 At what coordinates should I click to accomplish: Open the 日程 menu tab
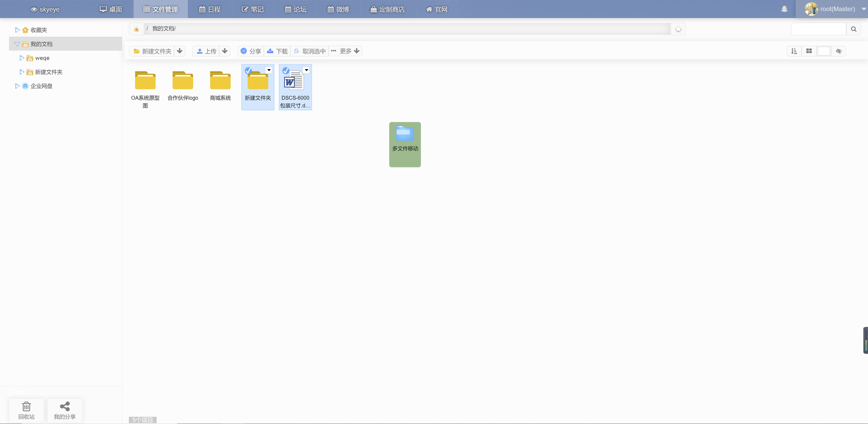pos(210,9)
